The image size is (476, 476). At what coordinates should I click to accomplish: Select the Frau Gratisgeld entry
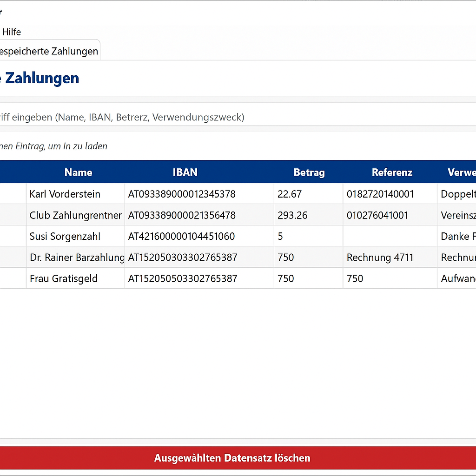[x=64, y=278]
